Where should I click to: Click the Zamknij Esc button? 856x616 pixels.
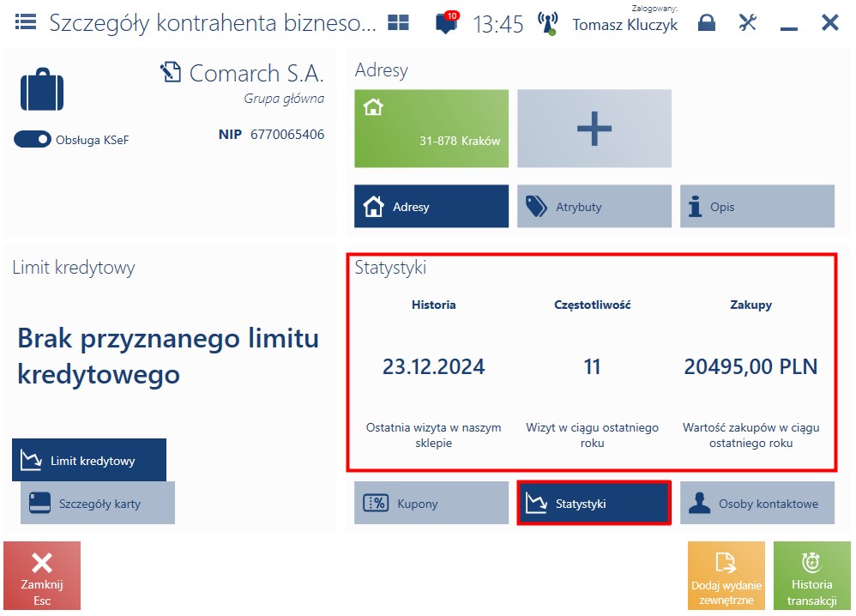pos(42,576)
